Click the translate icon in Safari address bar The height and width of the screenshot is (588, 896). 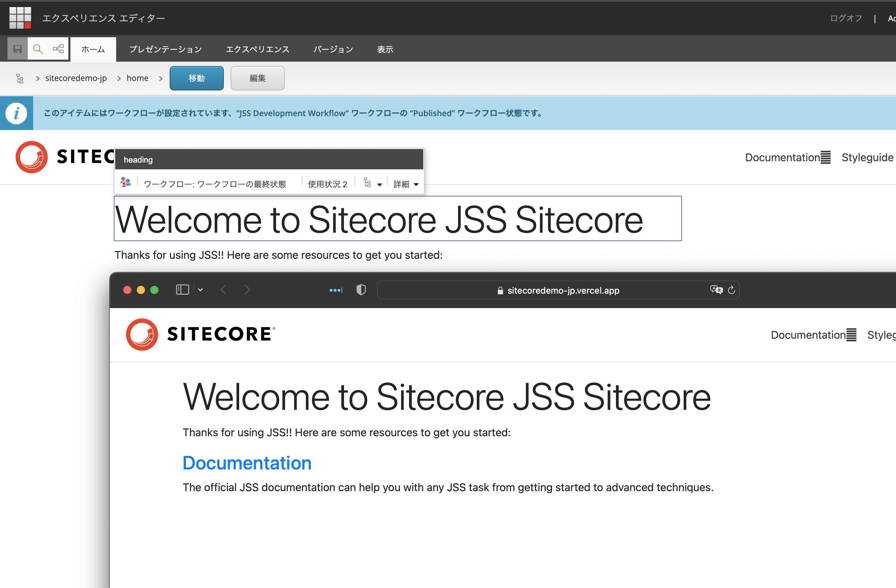(x=717, y=290)
